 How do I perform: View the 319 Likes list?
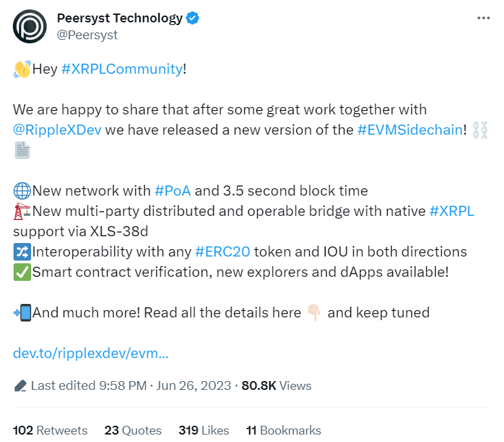(x=204, y=430)
